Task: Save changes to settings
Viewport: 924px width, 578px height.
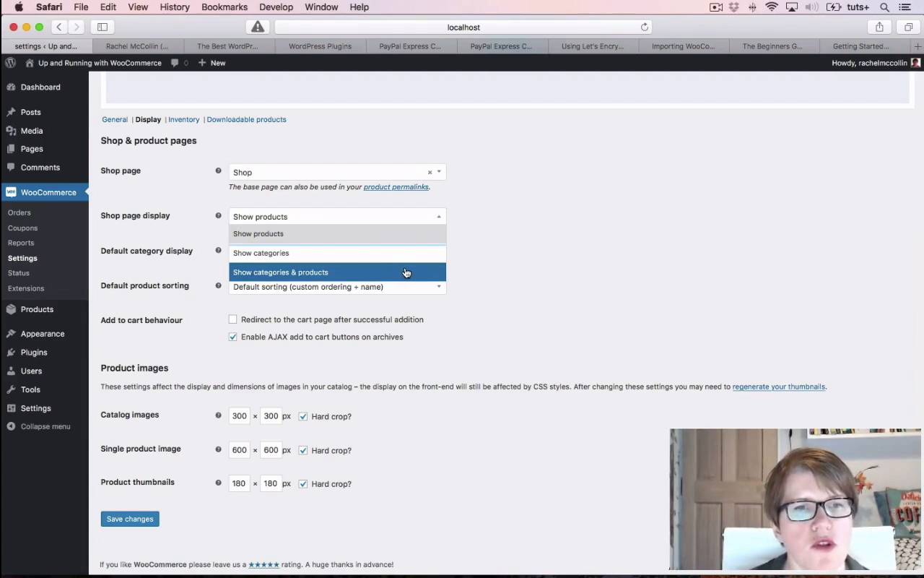Action: click(x=130, y=519)
